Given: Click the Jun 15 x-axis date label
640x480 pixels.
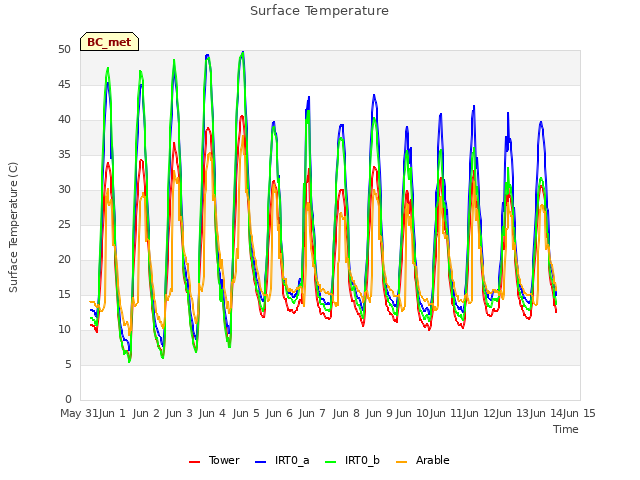Looking at the screenshot, I should click(x=579, y=413).
